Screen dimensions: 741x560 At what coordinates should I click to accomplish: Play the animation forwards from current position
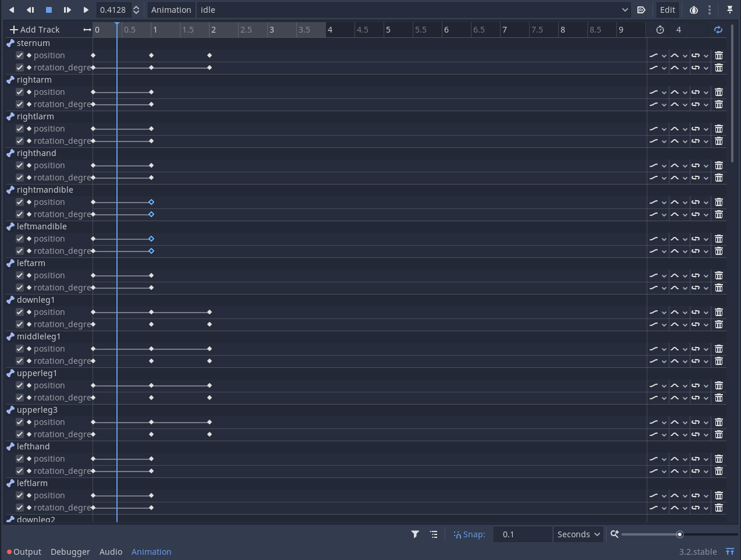[x=85, y=10]
